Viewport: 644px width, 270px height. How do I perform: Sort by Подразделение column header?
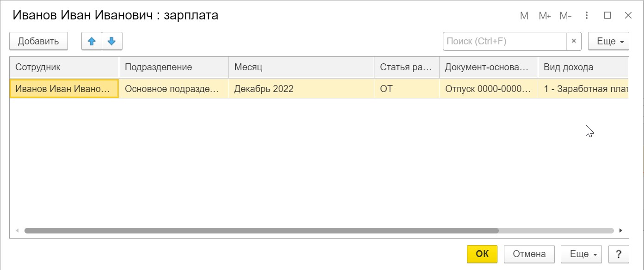coord(174,67)
